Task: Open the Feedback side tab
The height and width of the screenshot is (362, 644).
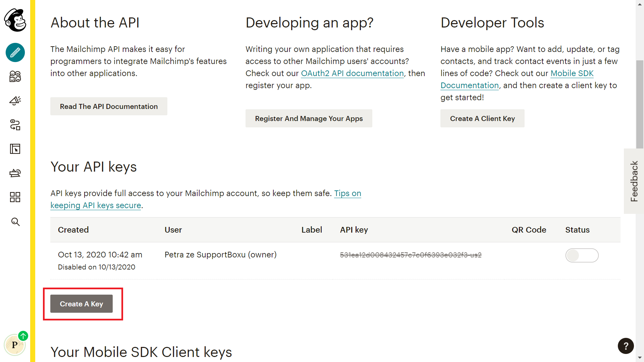Action: coord(634,181)
